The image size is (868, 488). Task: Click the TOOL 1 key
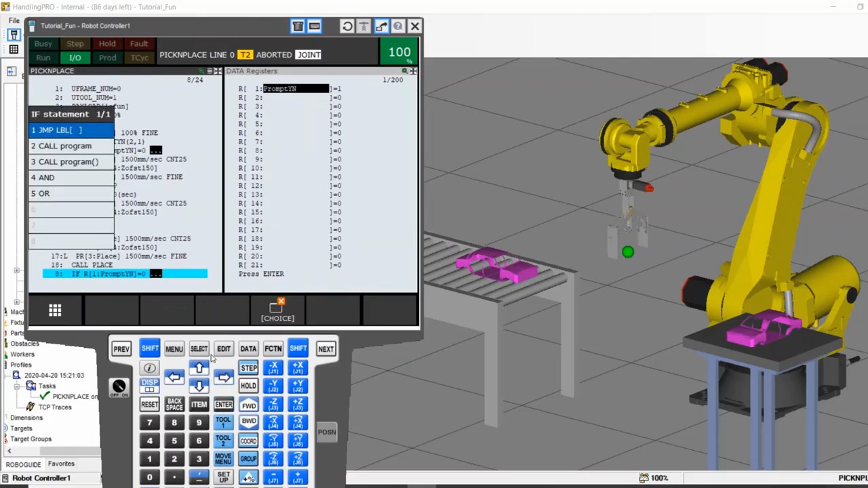coord(223,422)
